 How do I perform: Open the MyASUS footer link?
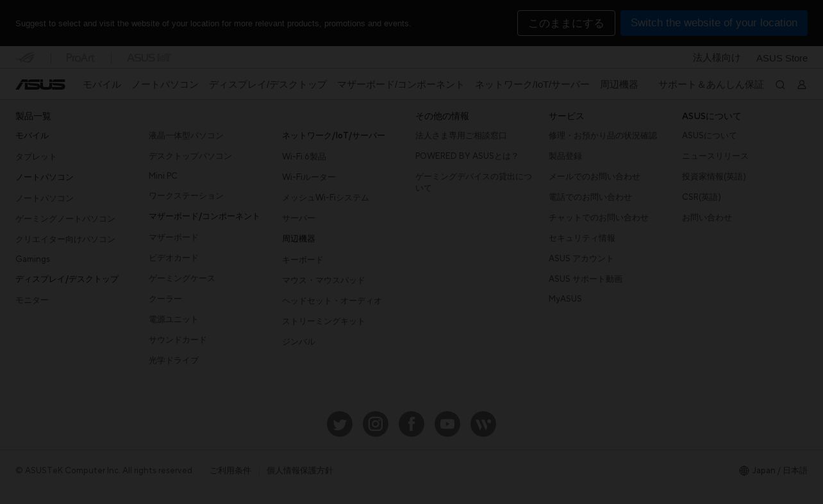pyautogui.click(x=565, y=299)
